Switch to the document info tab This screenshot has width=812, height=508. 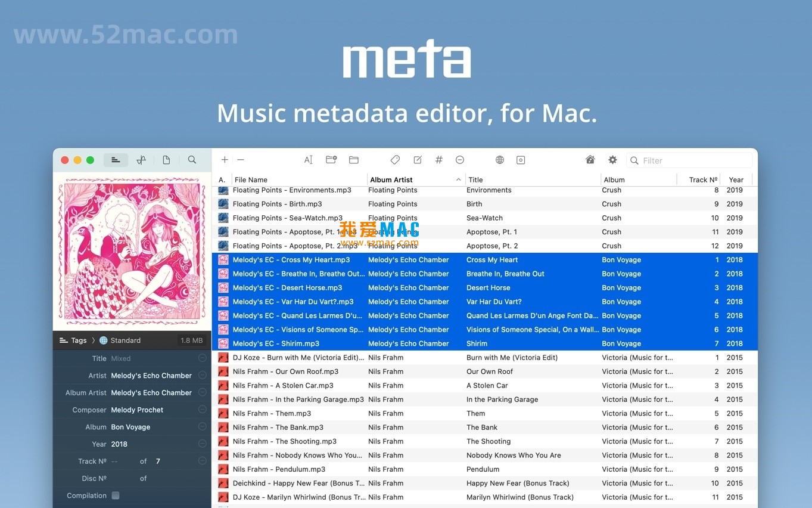click(166, 160)
